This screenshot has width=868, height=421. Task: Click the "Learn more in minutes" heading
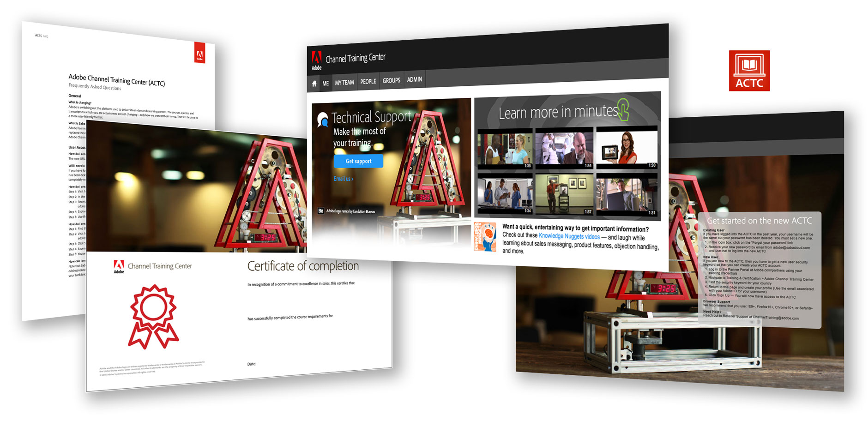point(558,112)
